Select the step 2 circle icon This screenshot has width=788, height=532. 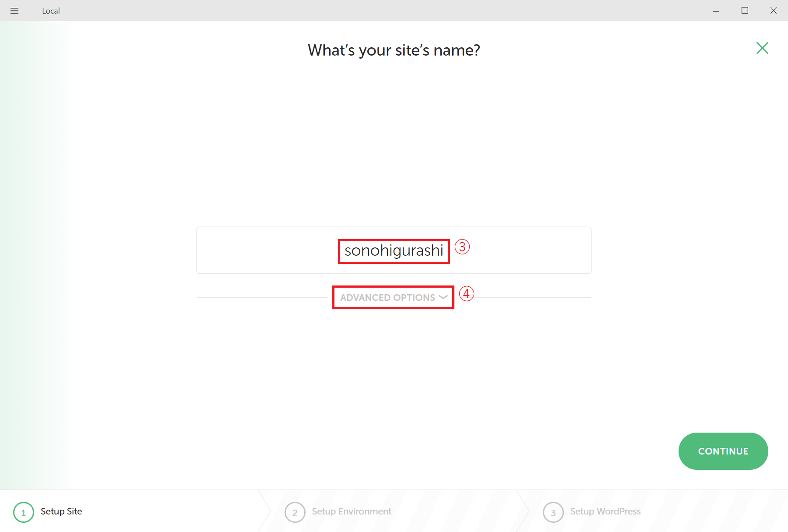click(295, 512)
